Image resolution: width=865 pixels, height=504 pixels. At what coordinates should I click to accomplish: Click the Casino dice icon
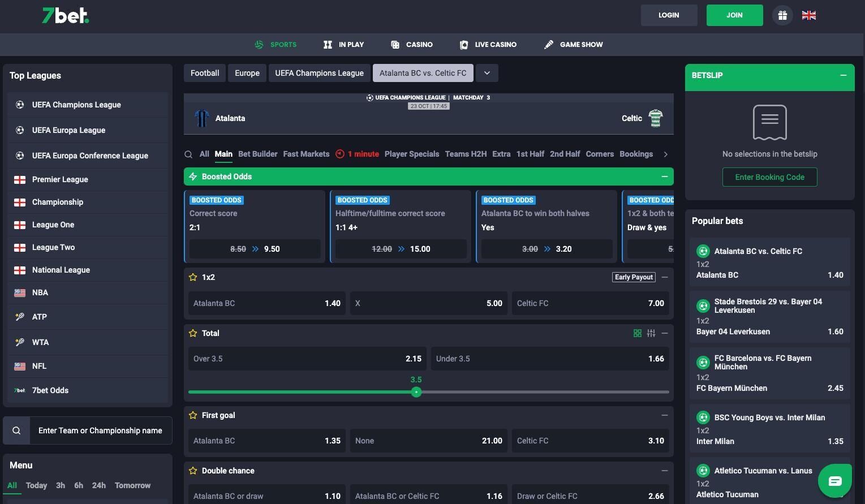pos(395,44)
